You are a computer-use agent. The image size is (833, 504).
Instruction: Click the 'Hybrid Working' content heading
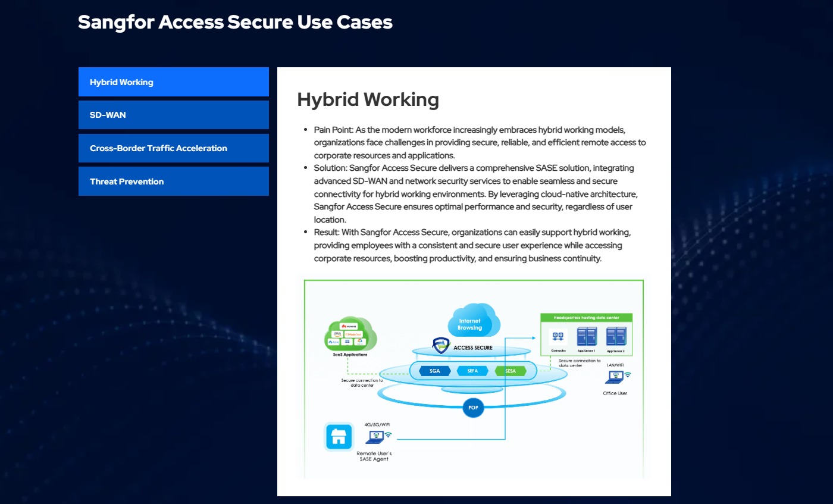(x=368, y=99)
